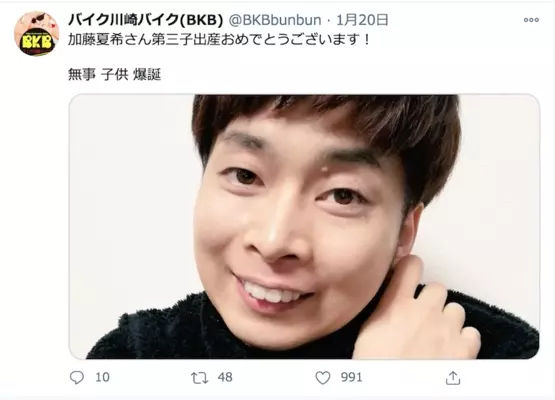Open the share upload arrow icon
The height and width of the screenshot is (400, 555).
tap(453, 378)
